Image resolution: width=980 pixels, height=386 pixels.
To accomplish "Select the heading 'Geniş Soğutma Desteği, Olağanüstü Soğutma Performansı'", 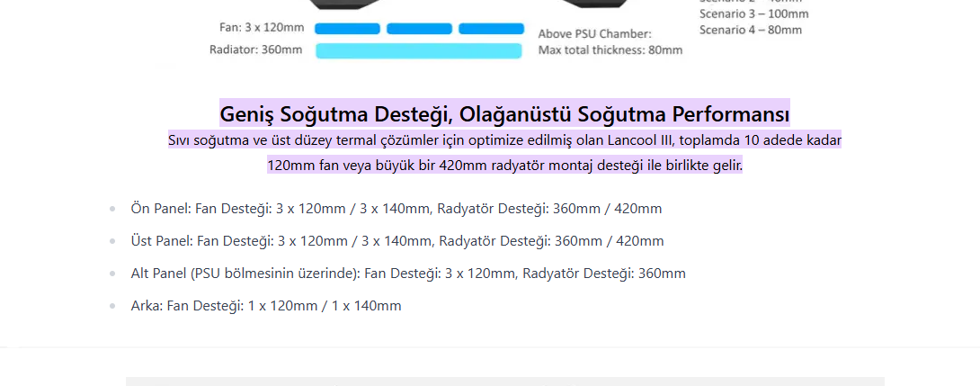I will [x=504, y=114].
